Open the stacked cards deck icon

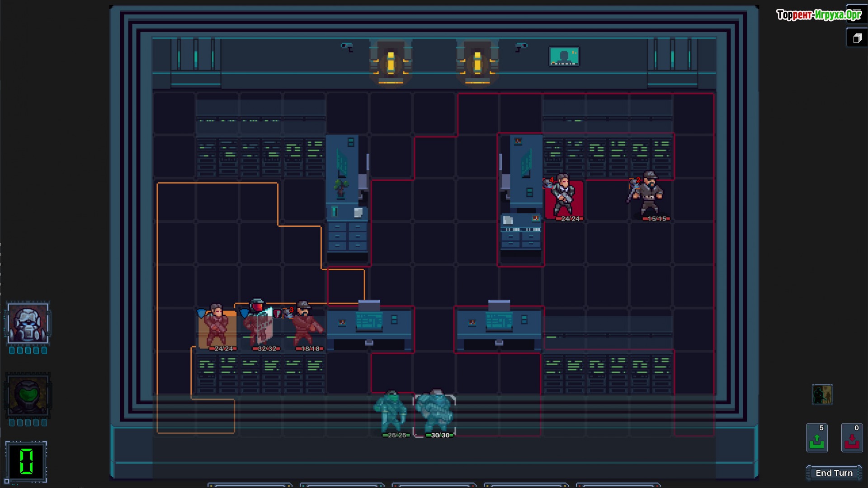tap(857, 38)
